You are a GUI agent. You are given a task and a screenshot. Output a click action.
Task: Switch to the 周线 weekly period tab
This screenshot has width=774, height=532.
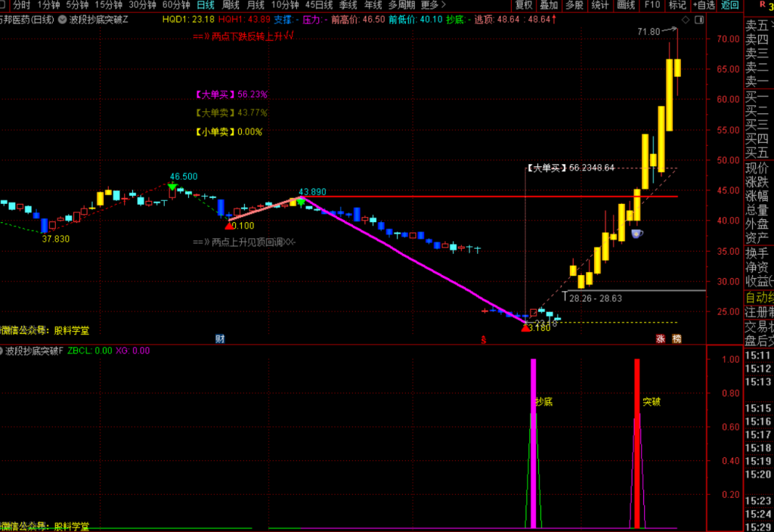tap(231, 5)
